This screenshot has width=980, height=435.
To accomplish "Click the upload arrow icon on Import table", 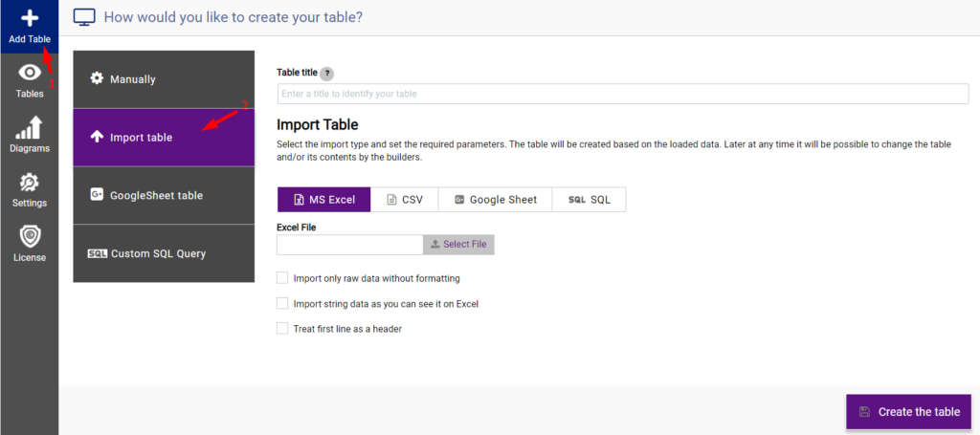I will (97, 138).
